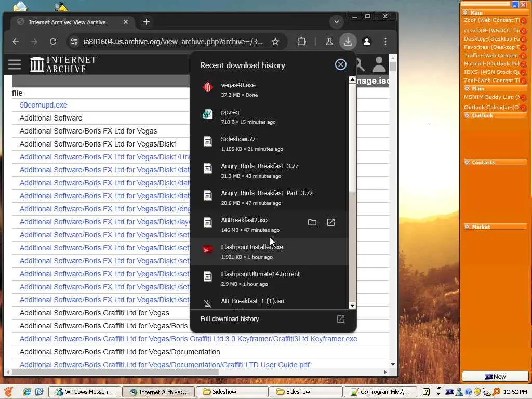Open the 50comupd.exe file link

44,105
